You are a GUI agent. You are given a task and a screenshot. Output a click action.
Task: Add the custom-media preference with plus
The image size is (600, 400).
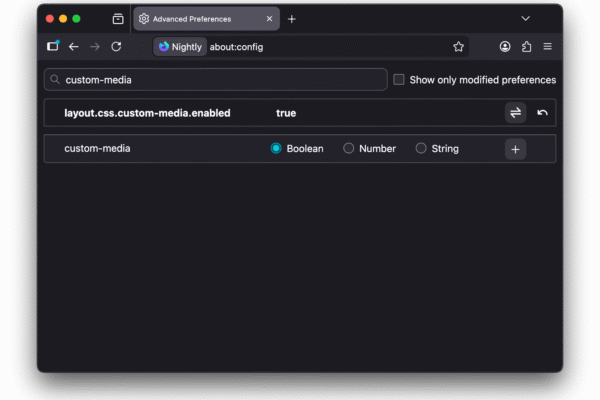[x=515, y=149]
